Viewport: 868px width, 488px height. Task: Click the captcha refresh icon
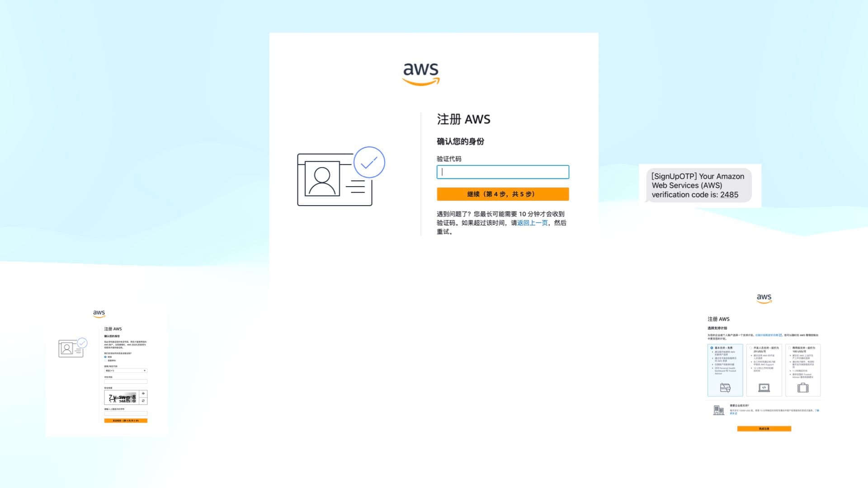[x=143, y=401]
